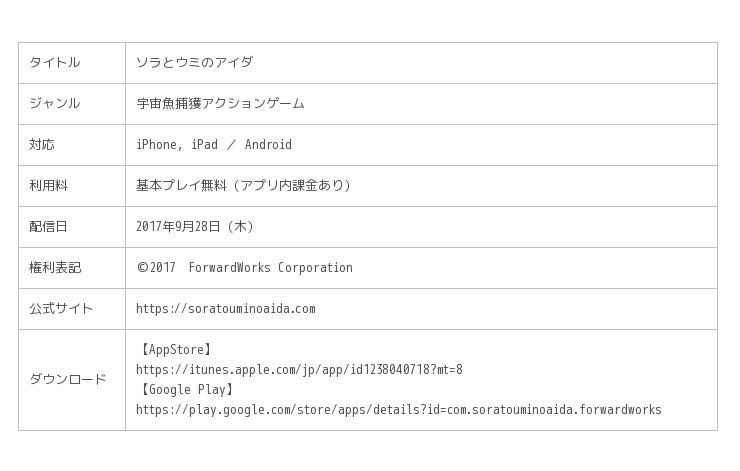This screenshot has height=471, width=740.
Task: Click the genre text 宇宙魚捕獲アクションゲーム
Action: (220, 104)
